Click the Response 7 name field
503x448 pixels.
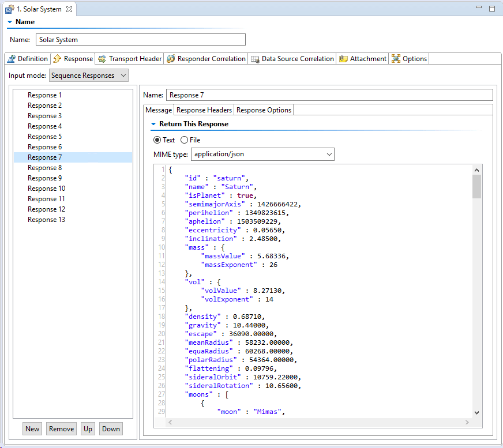pyautogui.click(x=329, y=95)
